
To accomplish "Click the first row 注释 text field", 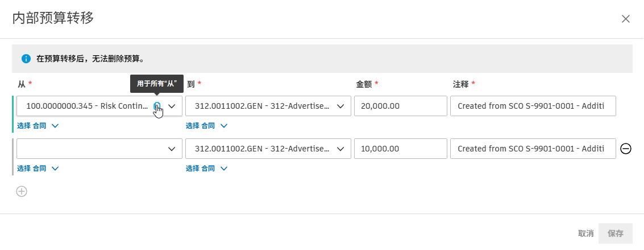I will (x=533, y=106).
